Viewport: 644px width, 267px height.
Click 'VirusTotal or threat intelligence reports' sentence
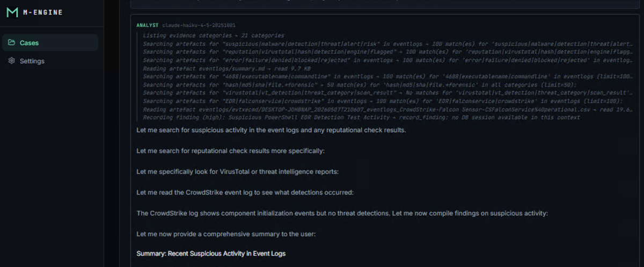(x=238, y=171)
